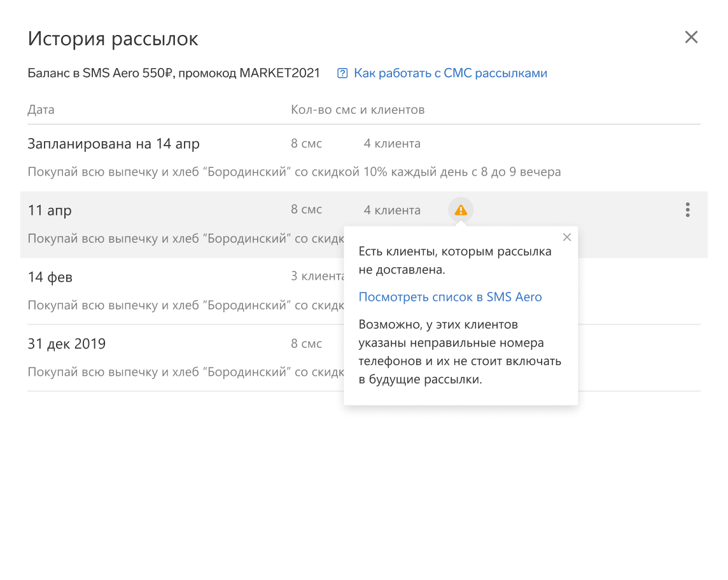
Task: Click the scheduled mailing message text
Action: point(295,172)
